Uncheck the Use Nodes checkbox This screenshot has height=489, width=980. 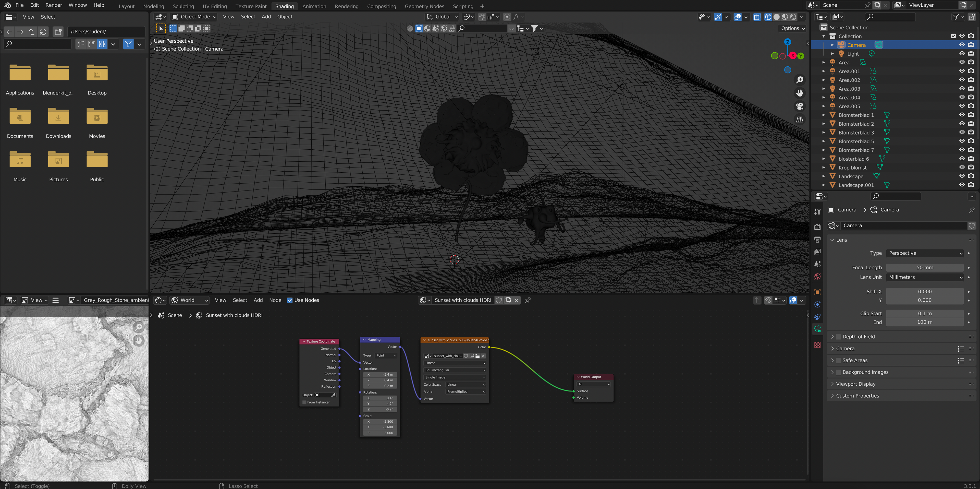click(x=290, y=300)
